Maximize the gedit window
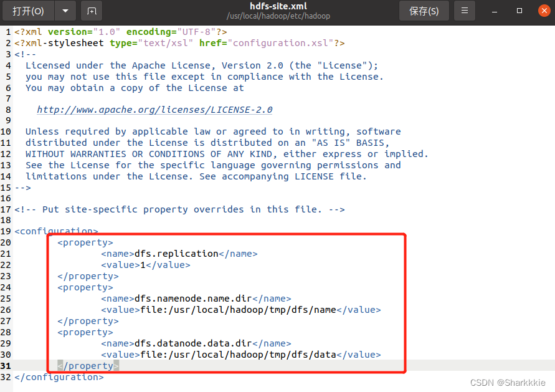The width and height of the screenshot is (555, 392). point(519,11)
